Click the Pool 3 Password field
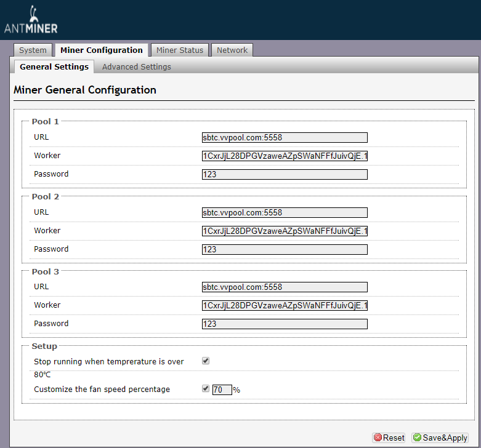Image resolution: width=481 pixels, height=448 pixels. click(x=285, y=324)
